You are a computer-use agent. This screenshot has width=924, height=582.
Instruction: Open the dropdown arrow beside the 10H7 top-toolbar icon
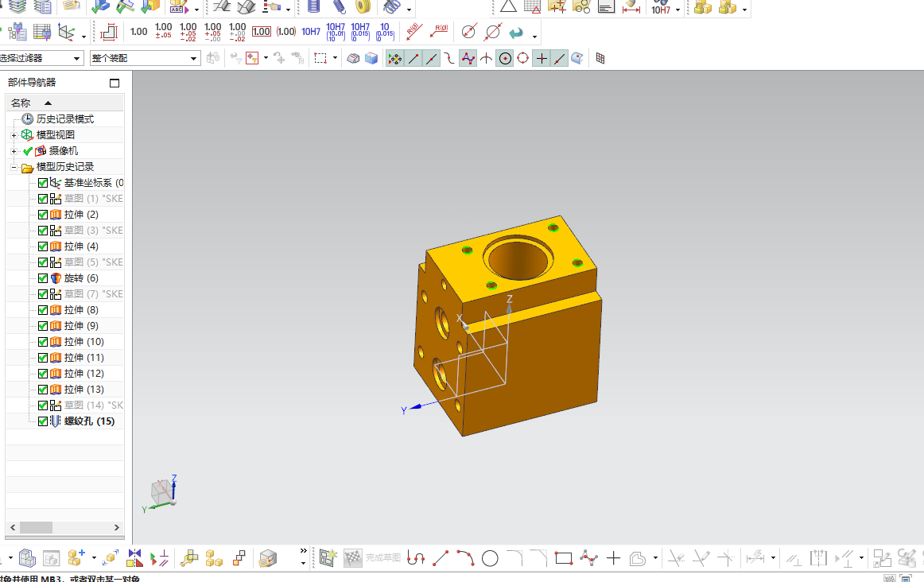tap(677, 10)
